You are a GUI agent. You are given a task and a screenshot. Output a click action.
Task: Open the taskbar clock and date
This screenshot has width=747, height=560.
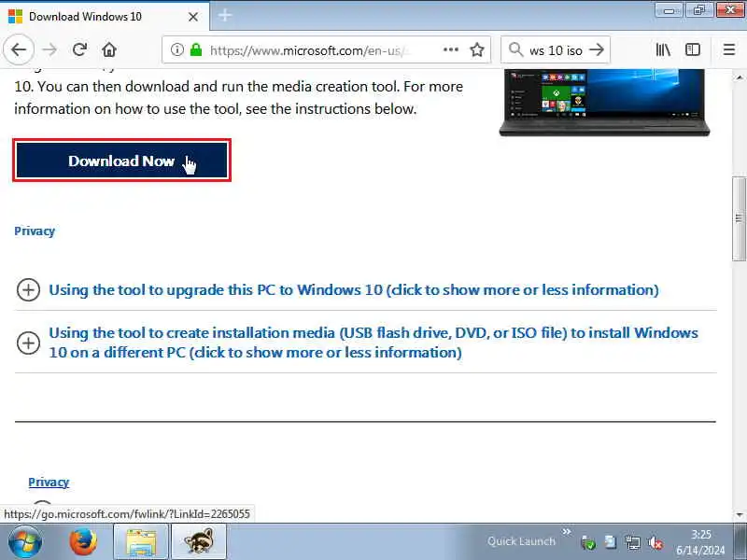(701, 542)
